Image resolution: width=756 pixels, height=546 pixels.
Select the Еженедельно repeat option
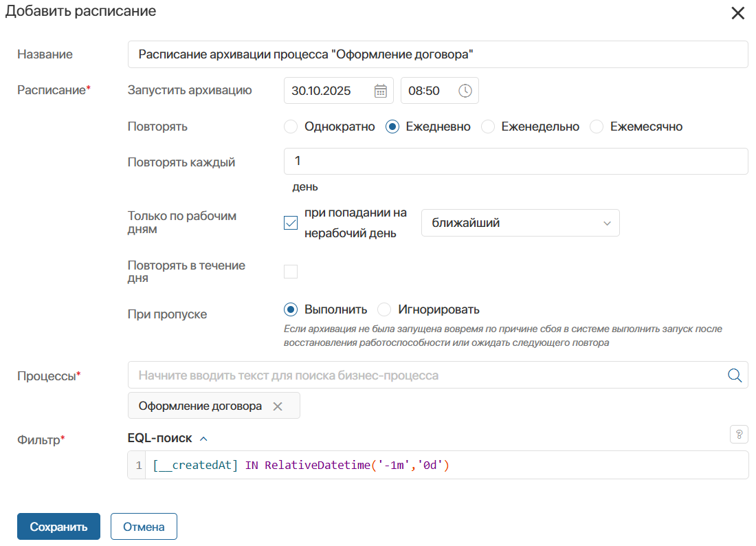tap(488, 127)
